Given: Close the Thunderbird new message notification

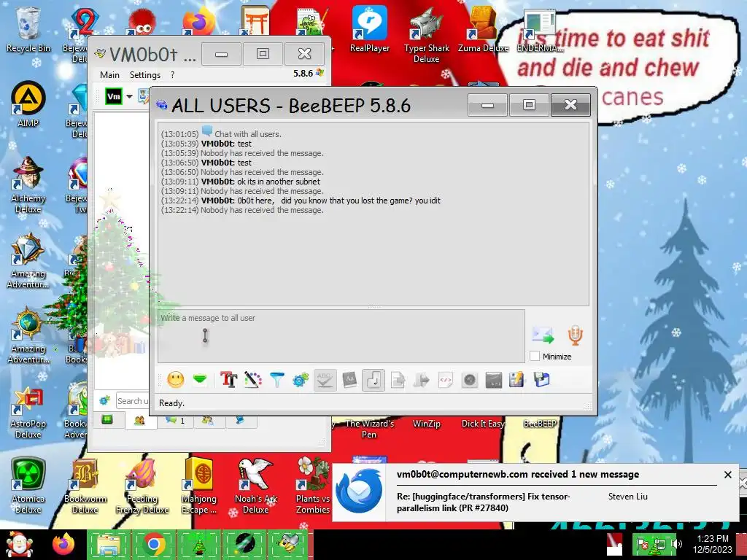Looking at the screenshot, I should tap(727, 475).
